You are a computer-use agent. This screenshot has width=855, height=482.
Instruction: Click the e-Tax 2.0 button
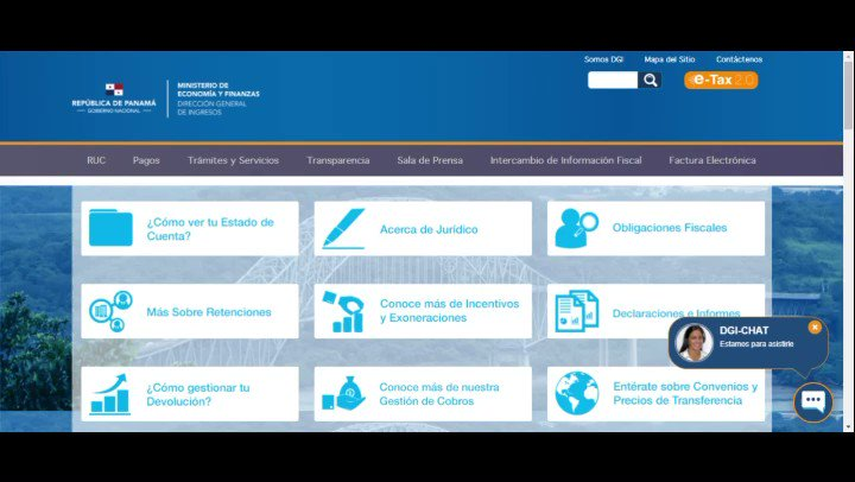point(721,80)
